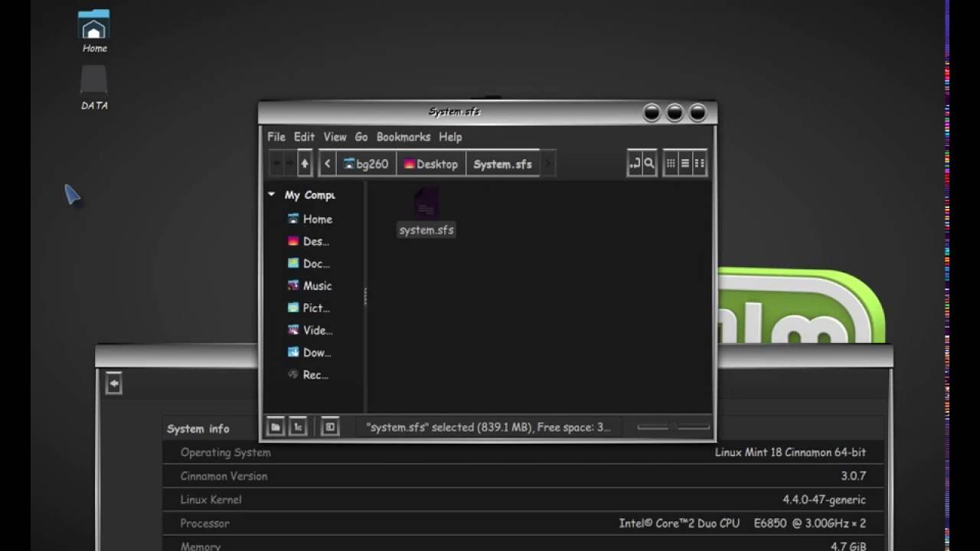The width and height of the screenshot is (980, 551).
Task: Open the Edit menu
Action: coord(304,136)
